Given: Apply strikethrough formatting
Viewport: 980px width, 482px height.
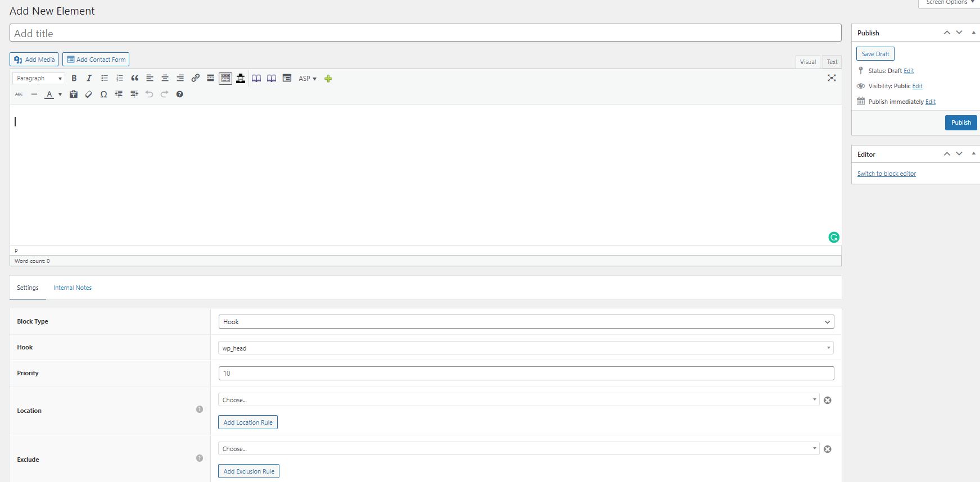Looking at the screenshot, I should pyautogui.click(x=19, y=94).
